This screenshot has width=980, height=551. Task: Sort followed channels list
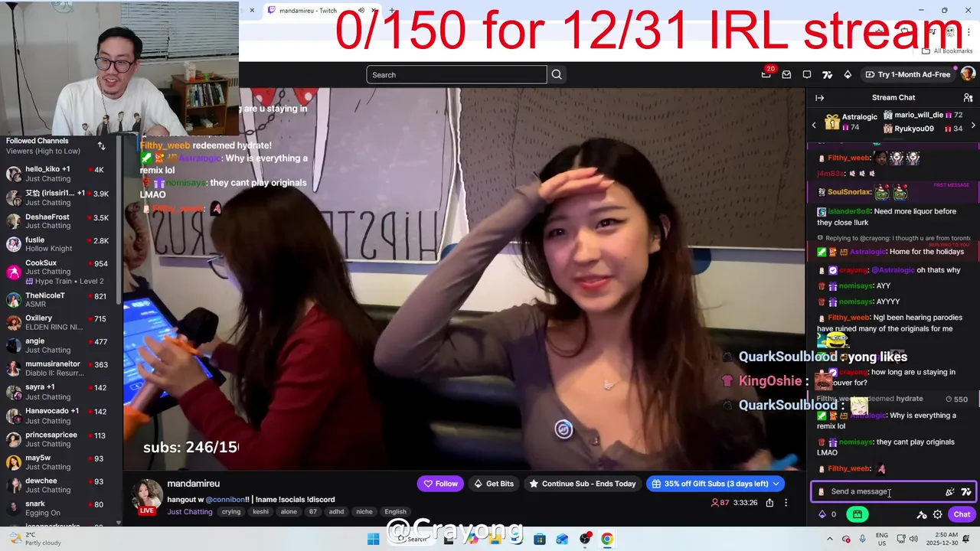(101, 145)
